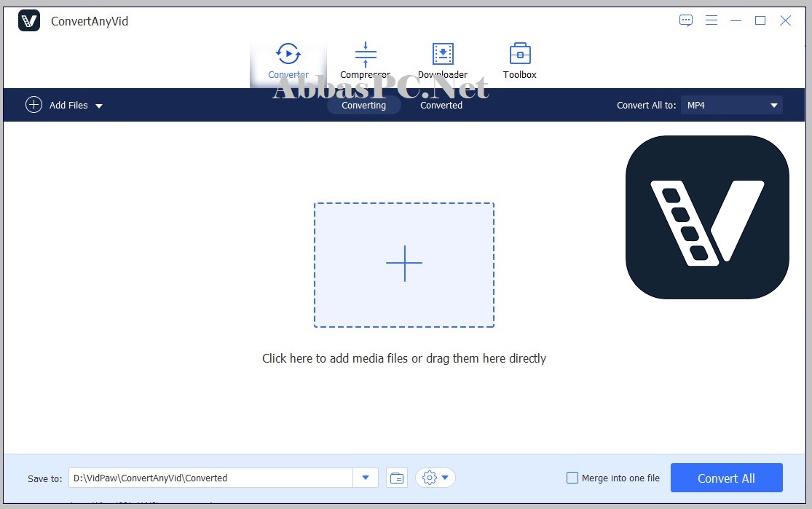Expand the Add Files dropdown arrow
812x509 pixels.
tap(99, 106)
